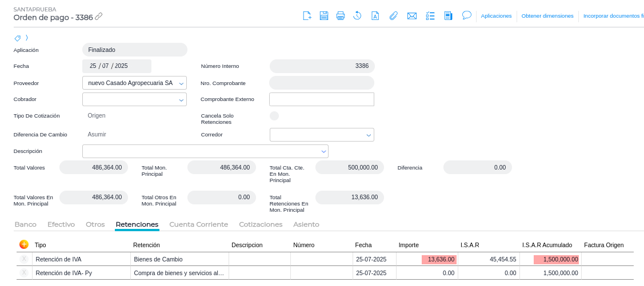Expand the Proveedor dropdown
This screenshot has width=644, height=286.
(x=181, y=83)
